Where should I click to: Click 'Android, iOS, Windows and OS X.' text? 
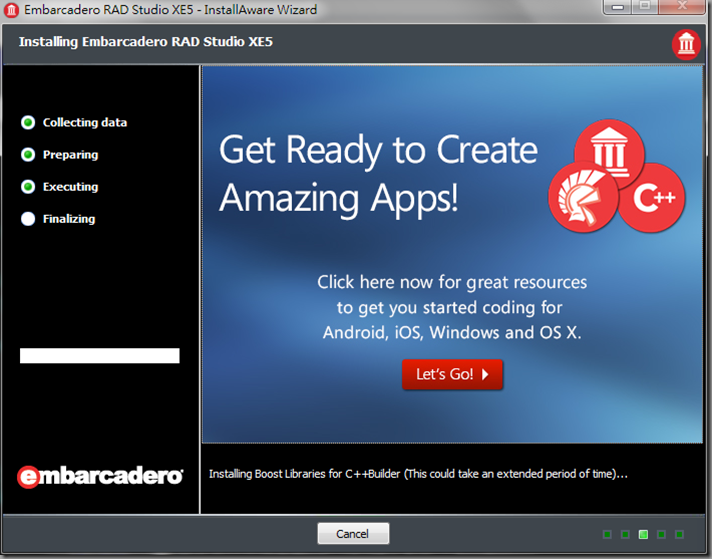(452, 333)
